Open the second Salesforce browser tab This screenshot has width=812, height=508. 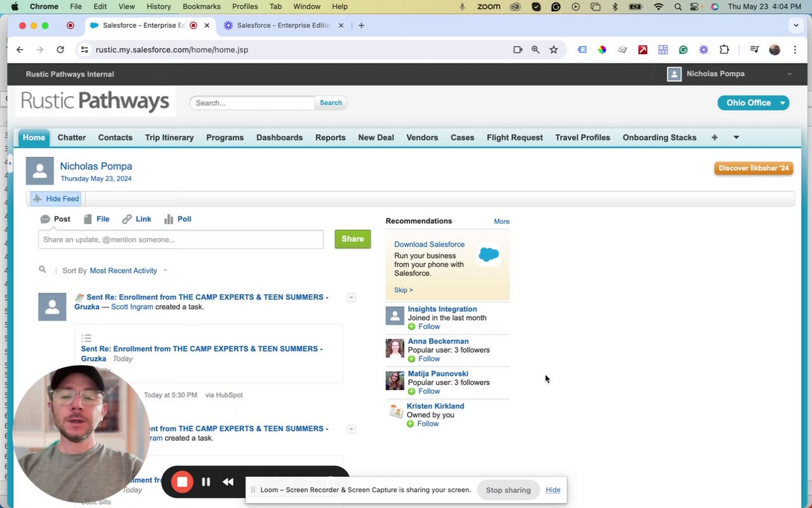283,25
